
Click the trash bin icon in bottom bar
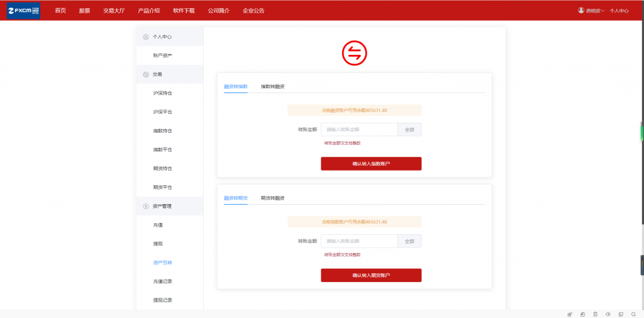coord(595,314)
